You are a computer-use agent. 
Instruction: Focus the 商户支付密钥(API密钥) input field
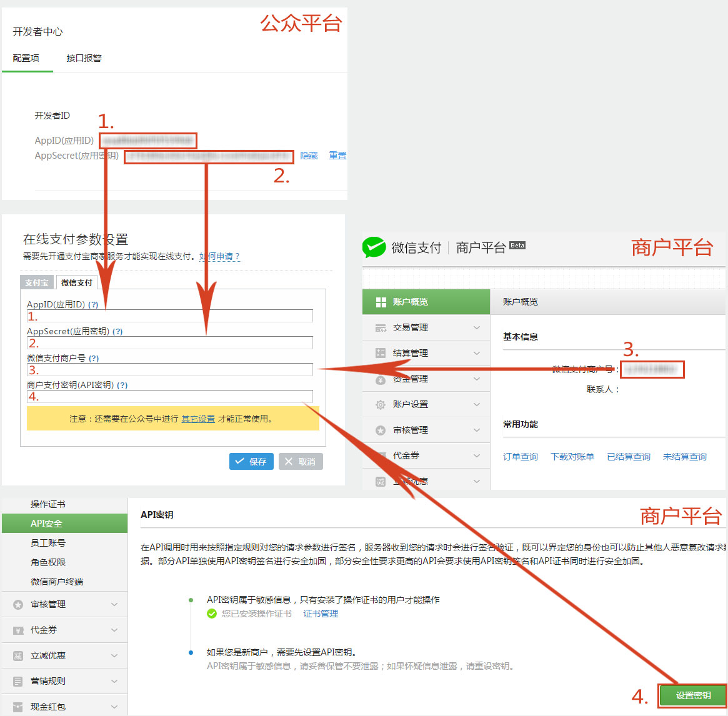coord(170,397)
